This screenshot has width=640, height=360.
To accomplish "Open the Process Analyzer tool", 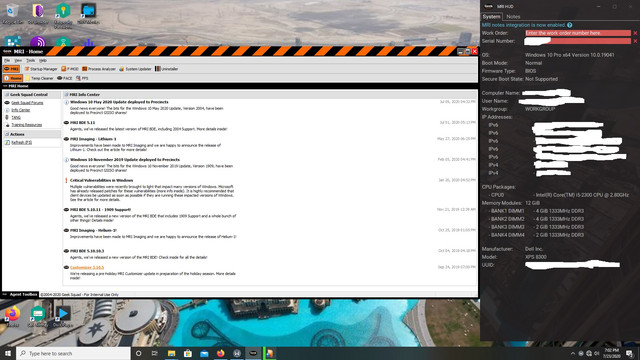I will tap(99, 69).
